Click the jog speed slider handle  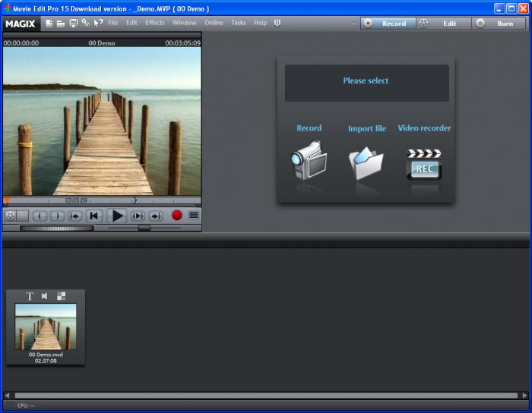[x=144, y=228]
